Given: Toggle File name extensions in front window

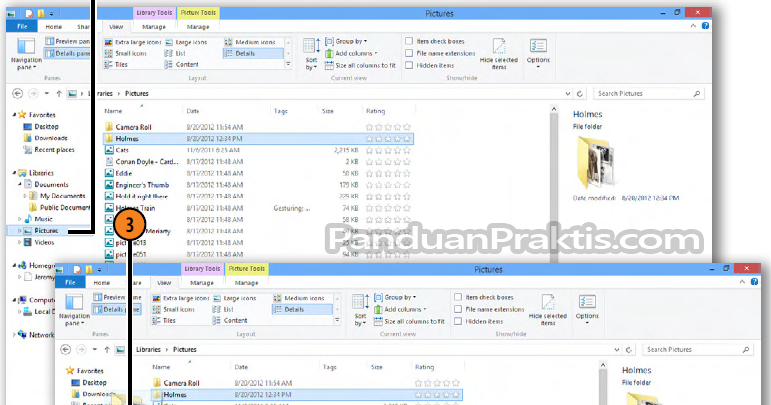Looking at the screenshot, I should coord(458,309).
